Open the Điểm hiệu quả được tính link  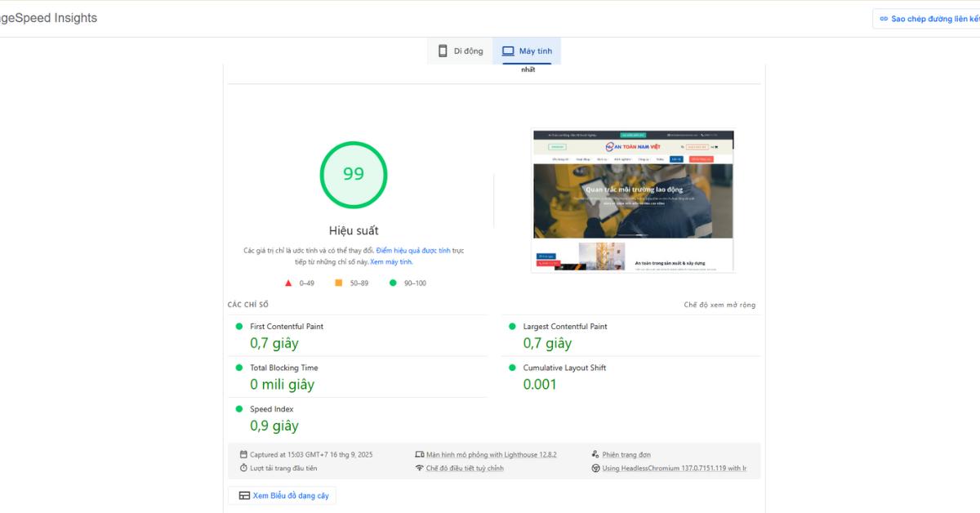pos(413,250)
